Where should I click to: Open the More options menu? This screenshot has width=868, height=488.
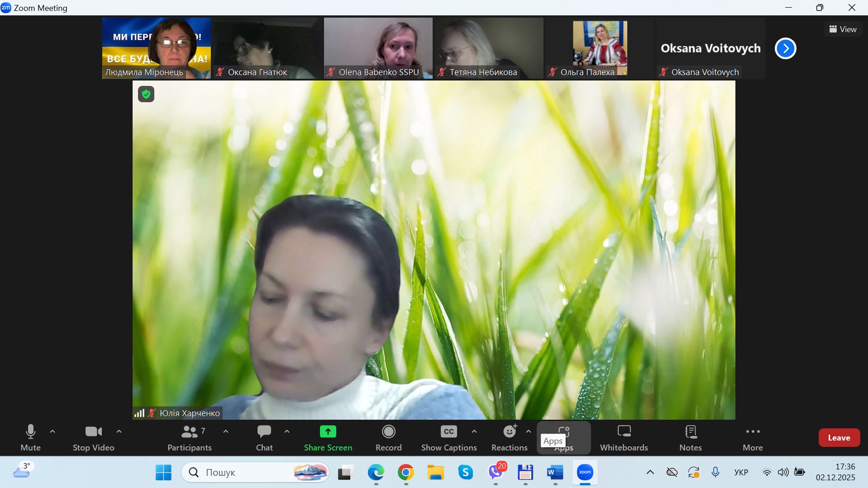click(752, 432)
